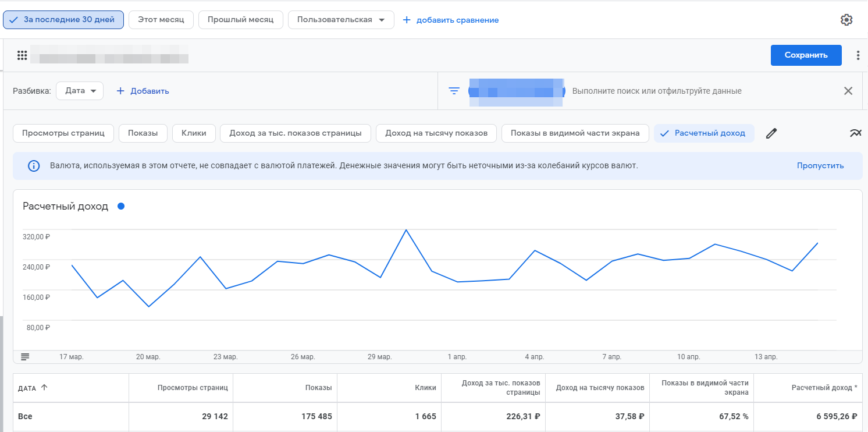Open the Дата breakdown dropdown
868x432 pixels.
click(80, 91)
